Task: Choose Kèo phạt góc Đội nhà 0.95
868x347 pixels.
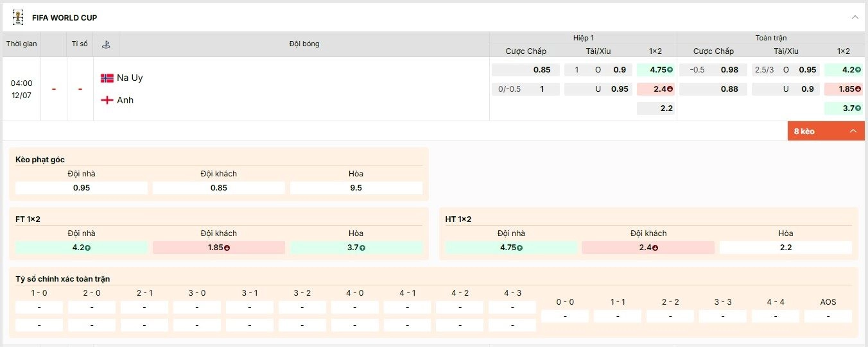Action: click(x=82, y=188)
